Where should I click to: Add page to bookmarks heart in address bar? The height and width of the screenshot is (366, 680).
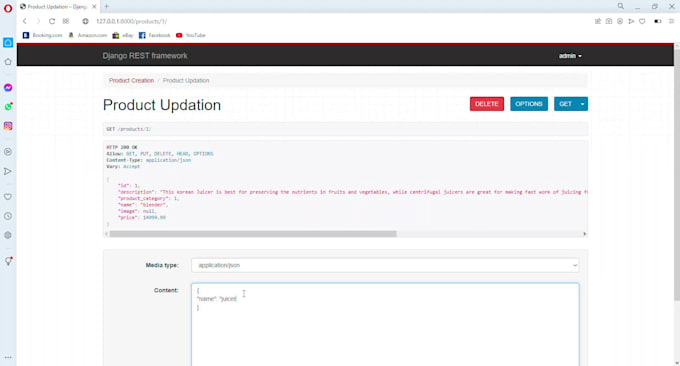642,21
